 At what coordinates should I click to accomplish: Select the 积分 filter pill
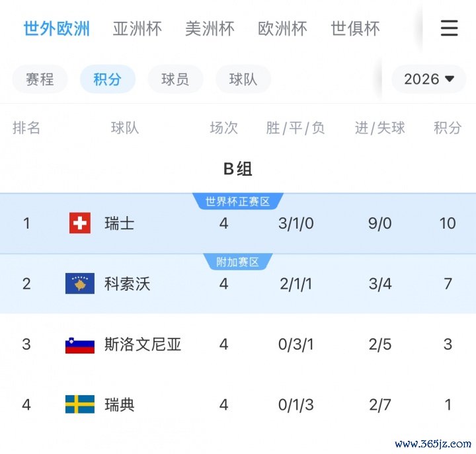[x=107, y=79]
